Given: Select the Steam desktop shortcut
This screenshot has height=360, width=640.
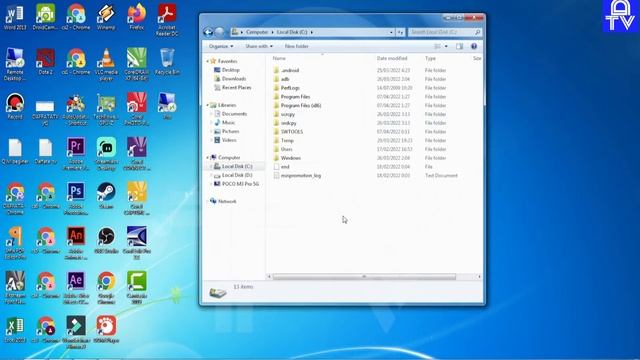Looking at the screenshot, I should pos(106,196).
